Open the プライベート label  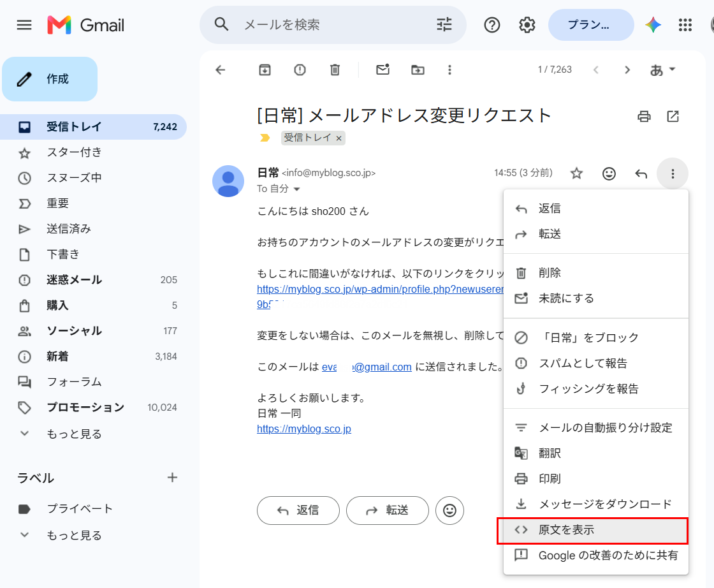[x=93, y=509]
